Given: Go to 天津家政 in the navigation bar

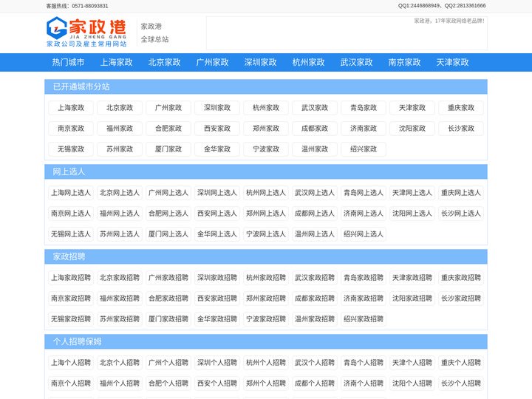Looking at the screenshot, I should tap(453, 62).
